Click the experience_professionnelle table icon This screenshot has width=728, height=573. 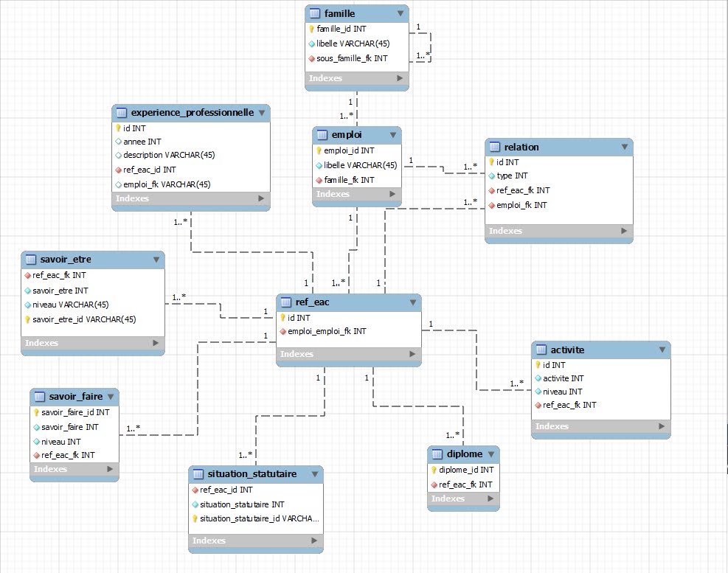pyautogui.click(x=122, y=112)
